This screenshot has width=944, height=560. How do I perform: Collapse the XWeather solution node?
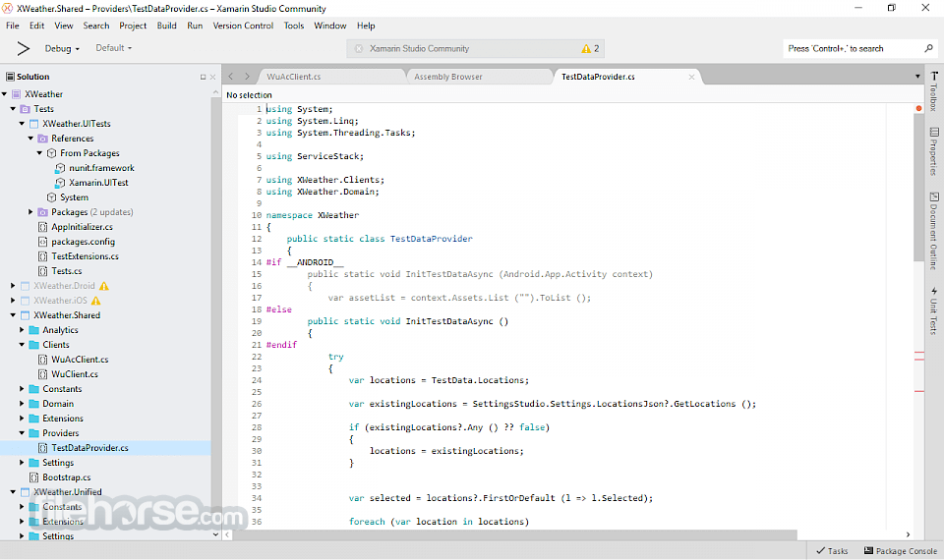[4, 94]
